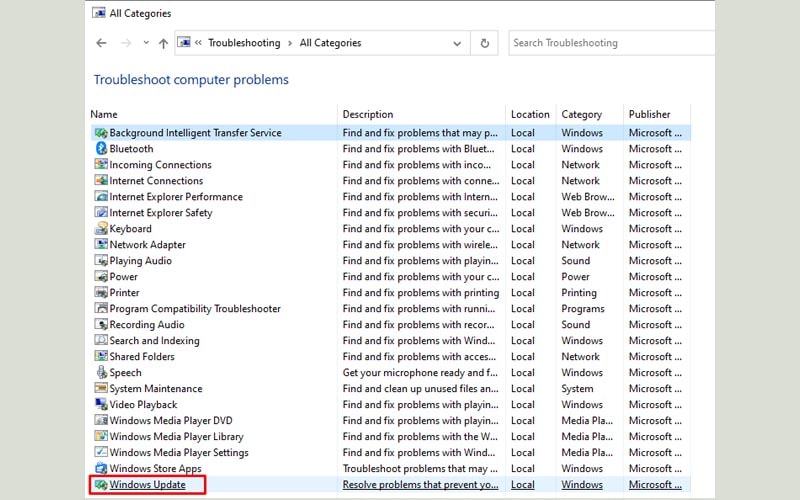Sort by the Location column header

[530, 114]
